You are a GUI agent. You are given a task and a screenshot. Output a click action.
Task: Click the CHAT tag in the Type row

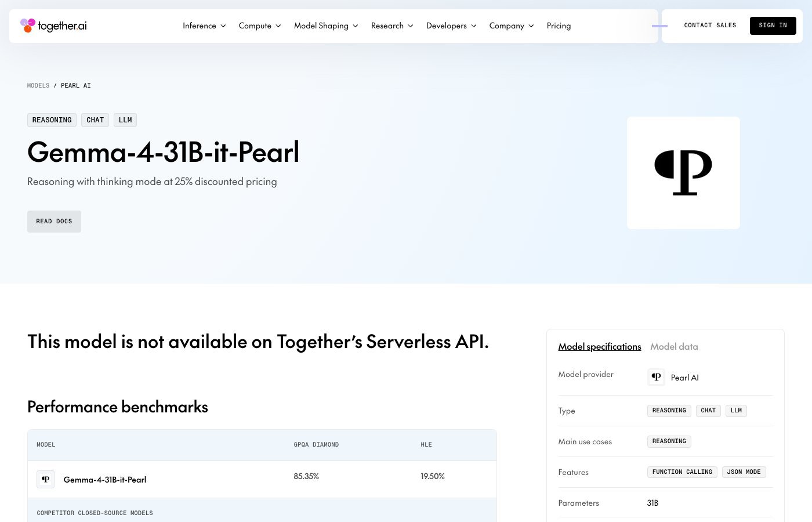pos(708,411)
